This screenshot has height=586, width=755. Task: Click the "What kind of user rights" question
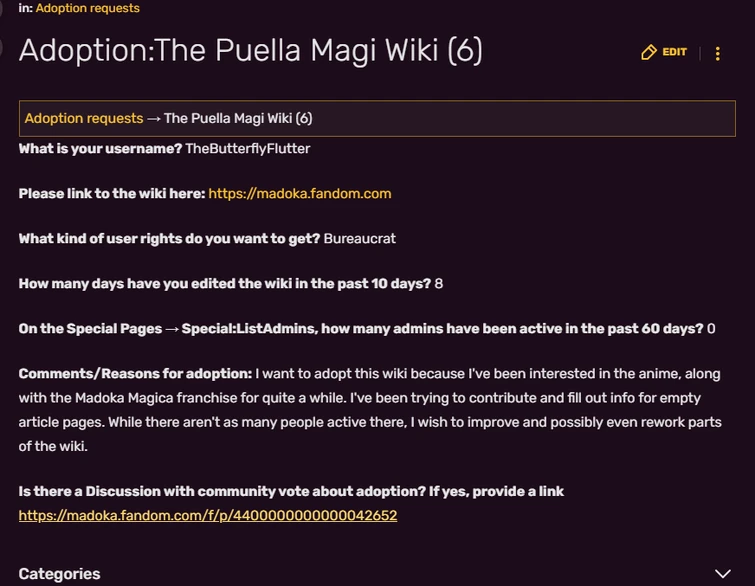click(169, 238)
